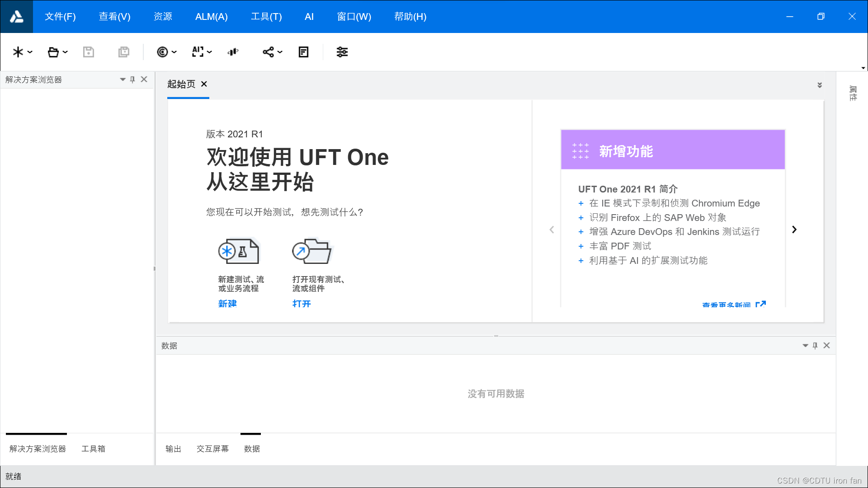Screen dimensions: 868x488
Task: Open the dropdown beside the folder icon
Action: [x=65, y=52]
